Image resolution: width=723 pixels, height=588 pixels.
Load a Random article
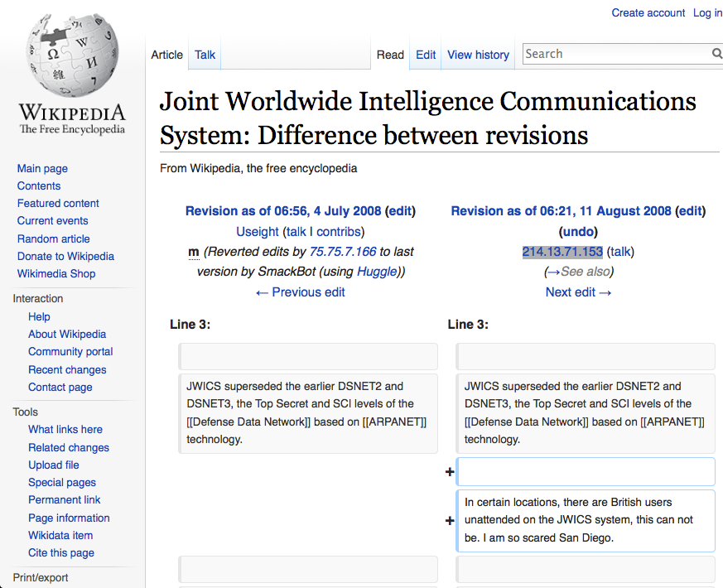pos(54,239)
